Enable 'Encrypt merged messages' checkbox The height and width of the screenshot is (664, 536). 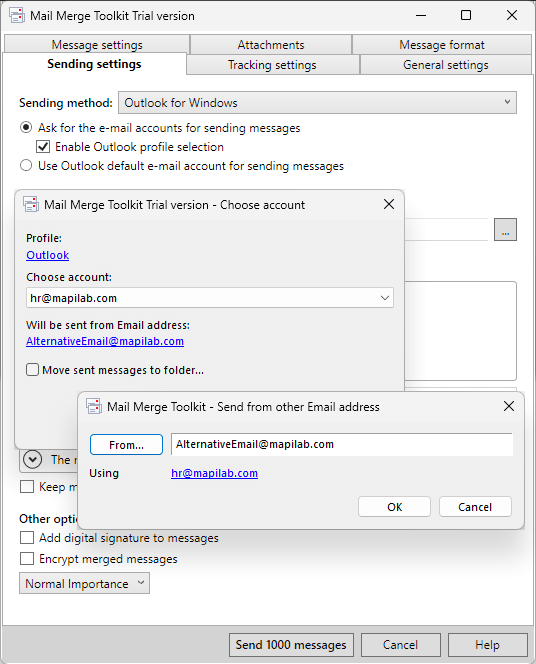(x=27, y=559)
